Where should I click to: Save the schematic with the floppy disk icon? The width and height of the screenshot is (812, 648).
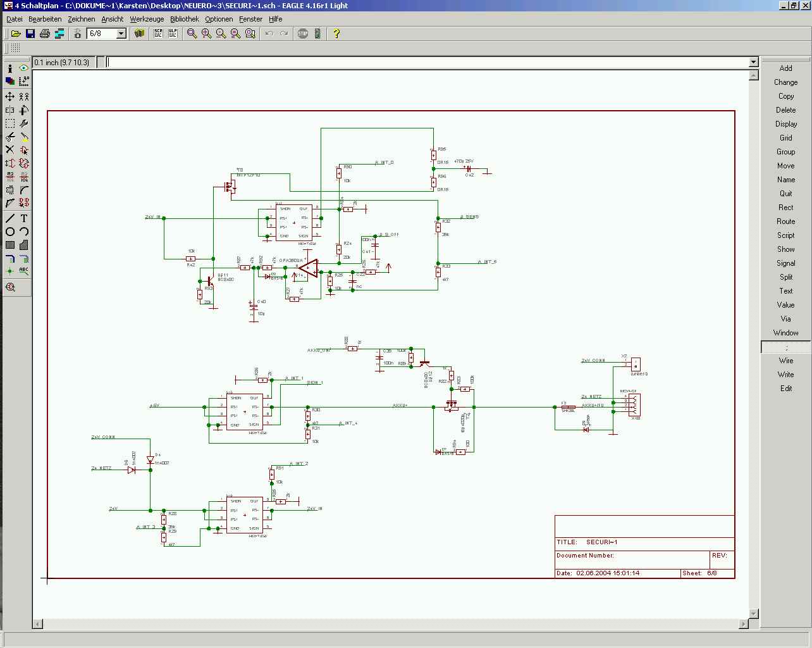[x=30, y=34]
